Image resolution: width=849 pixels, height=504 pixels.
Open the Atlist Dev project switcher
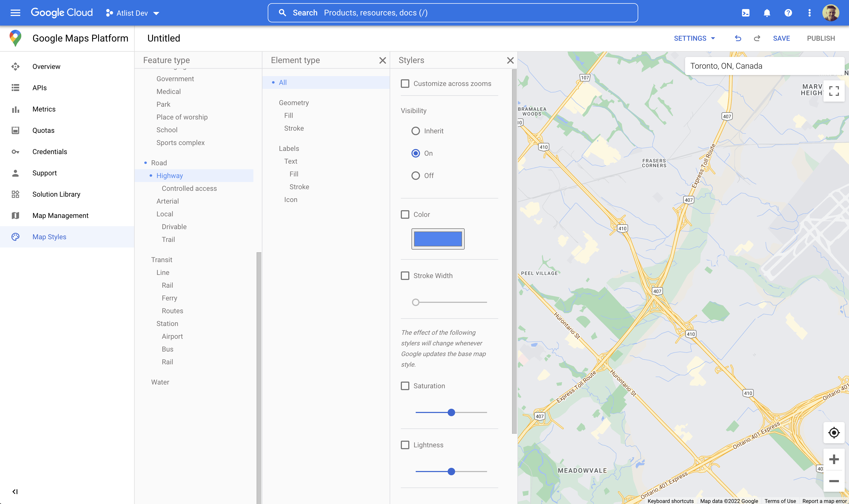click(x=133, y=13)
